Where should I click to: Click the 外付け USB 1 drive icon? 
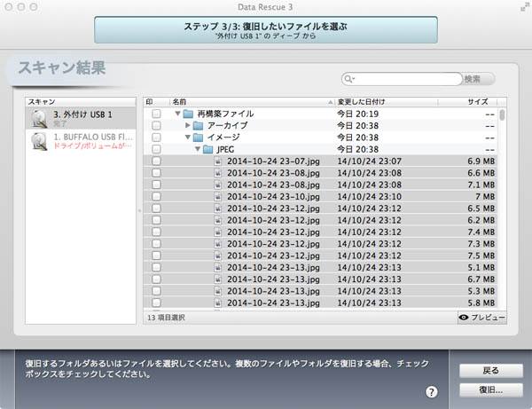[x=39, y=119]
